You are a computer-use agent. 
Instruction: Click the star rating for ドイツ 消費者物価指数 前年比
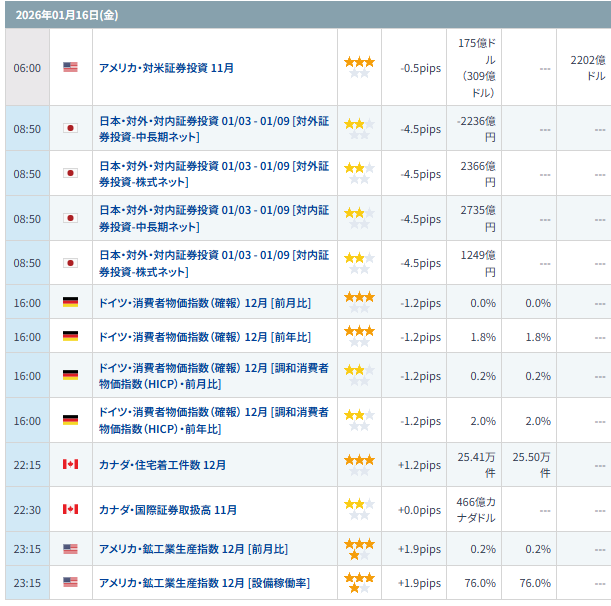[x=359, y=336]
